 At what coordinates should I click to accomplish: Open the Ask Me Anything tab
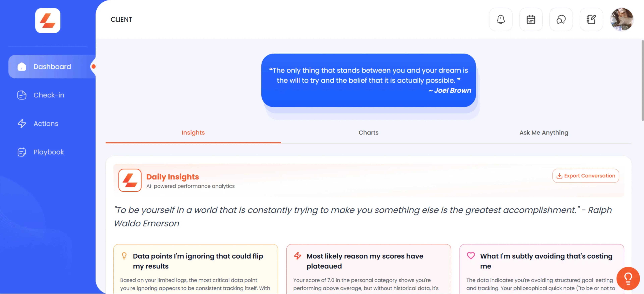(544, 133)
